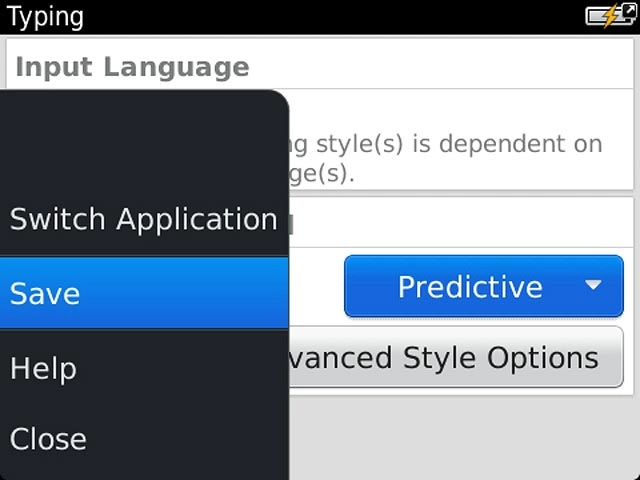Click the white space left of the Predictive dropdown
Viewport: 640px width, 480px height.
[x=315, y=287]
